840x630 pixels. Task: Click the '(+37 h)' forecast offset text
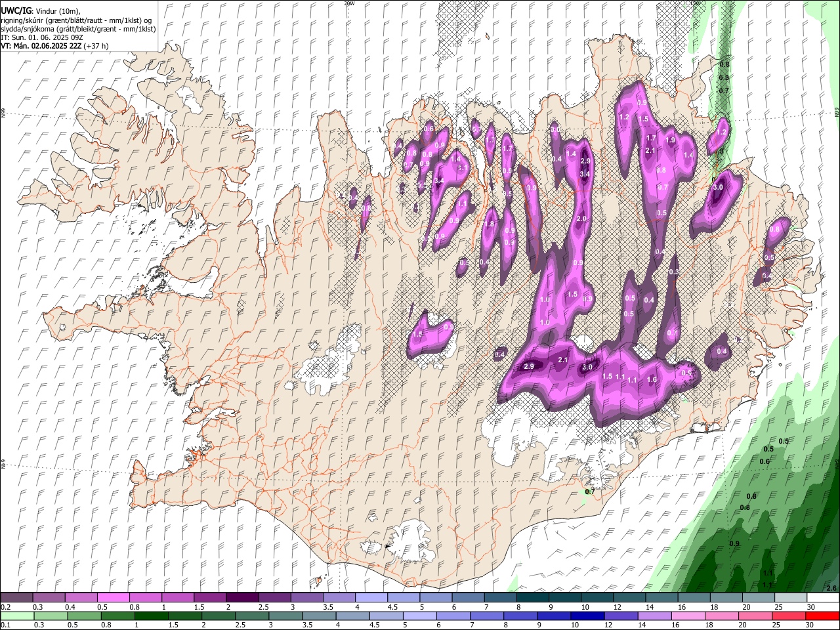[96, 46]
